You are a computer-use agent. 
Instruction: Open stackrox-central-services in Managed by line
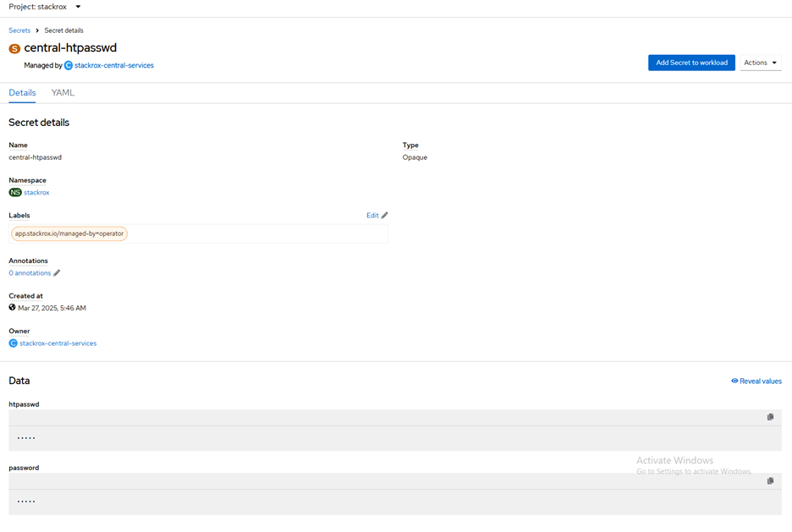114,65
